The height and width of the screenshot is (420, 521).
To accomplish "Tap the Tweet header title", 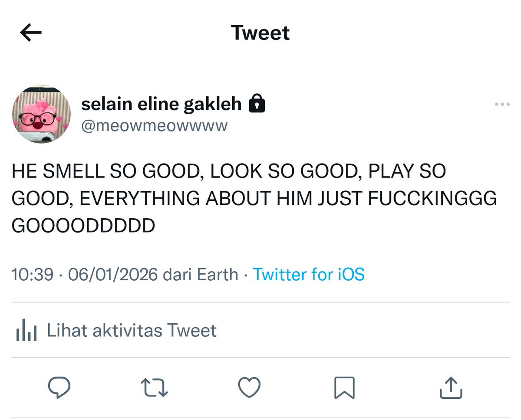I will point(260,33).
